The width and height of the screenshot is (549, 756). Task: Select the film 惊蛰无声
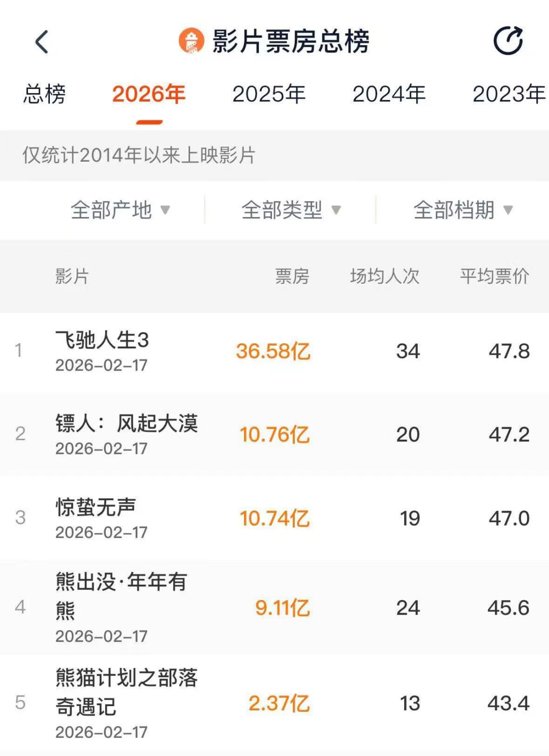tap(96, 507)
